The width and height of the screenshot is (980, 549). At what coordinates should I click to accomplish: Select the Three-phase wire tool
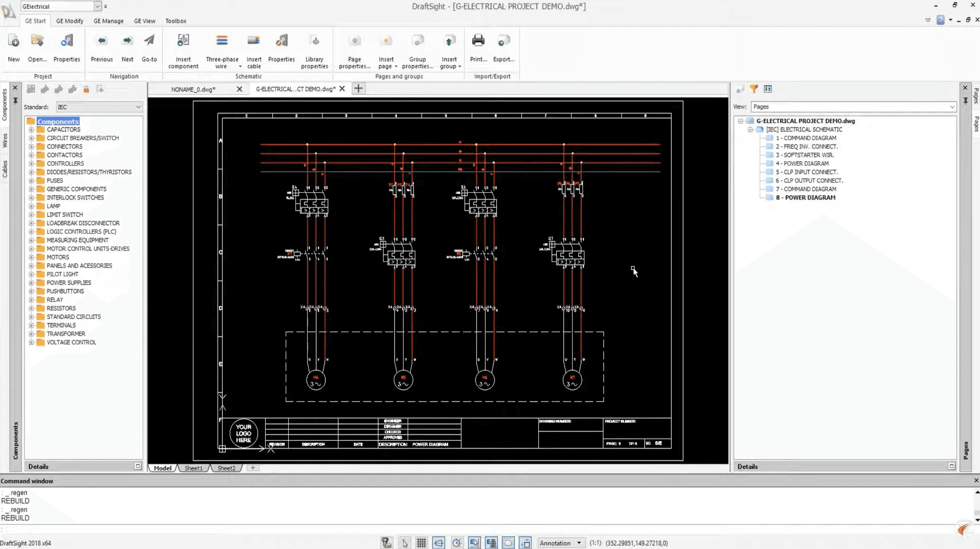click(221, 41)
